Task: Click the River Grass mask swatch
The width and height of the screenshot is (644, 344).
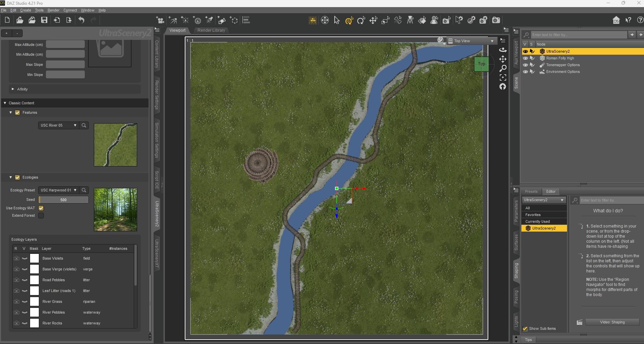Action: [34, 301]
